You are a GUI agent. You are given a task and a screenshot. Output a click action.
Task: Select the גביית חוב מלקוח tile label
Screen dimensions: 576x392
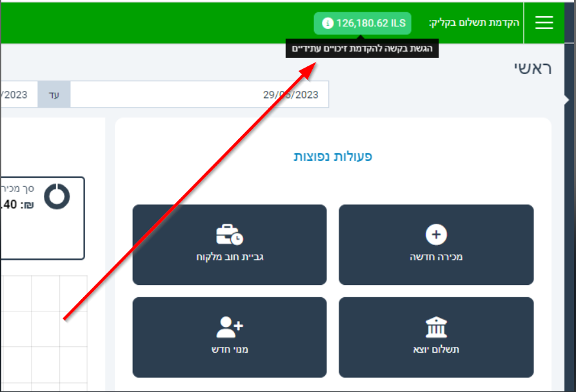point(230,257)
